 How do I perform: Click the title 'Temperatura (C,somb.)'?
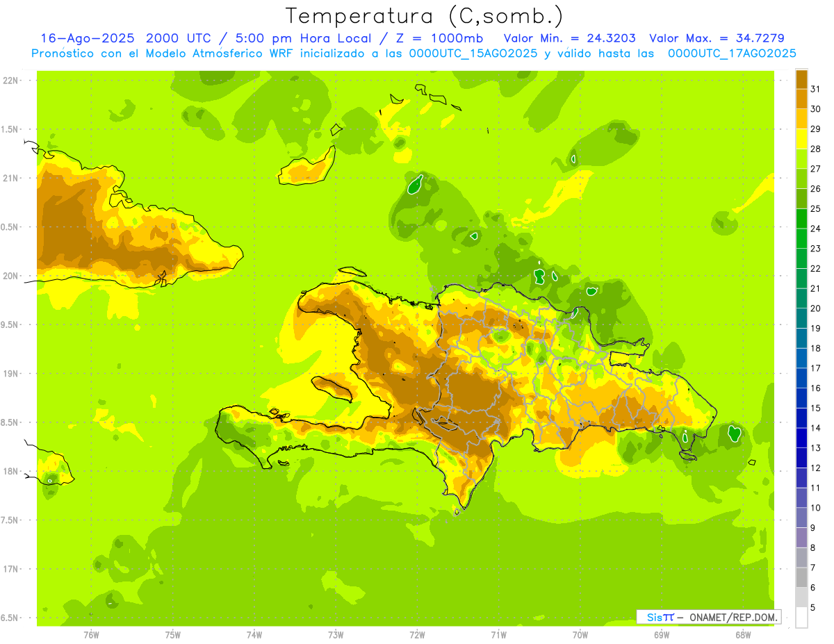click(x=425, y=16)
